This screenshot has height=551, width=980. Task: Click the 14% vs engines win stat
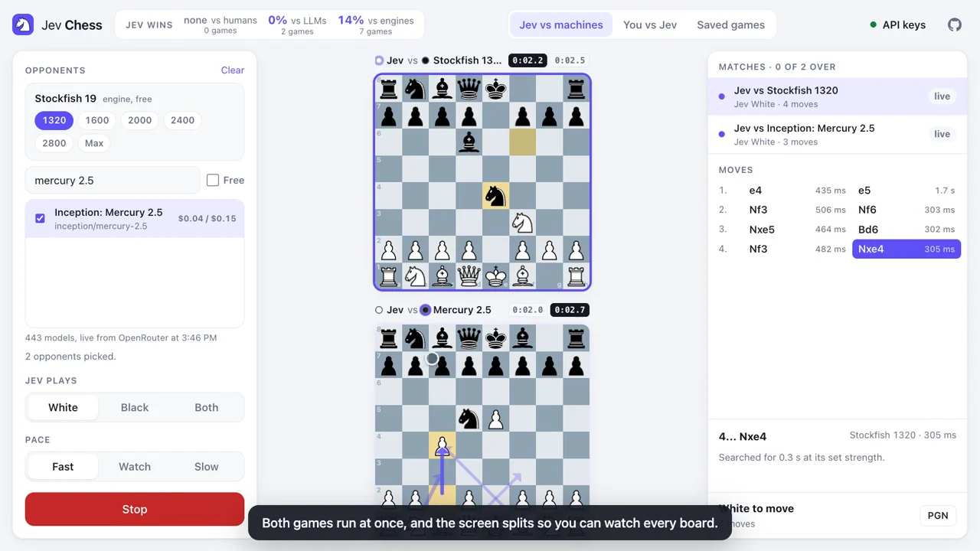(x=376, y=24)
